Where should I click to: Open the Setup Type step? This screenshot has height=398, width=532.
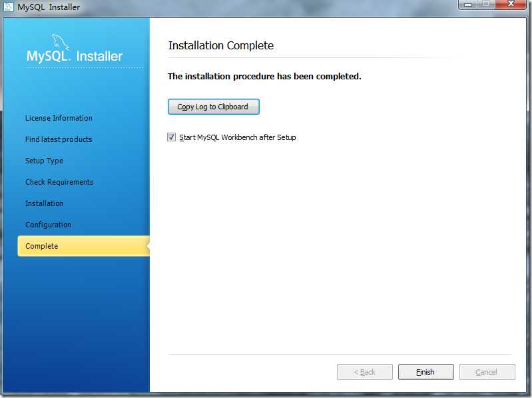(44, 161)
